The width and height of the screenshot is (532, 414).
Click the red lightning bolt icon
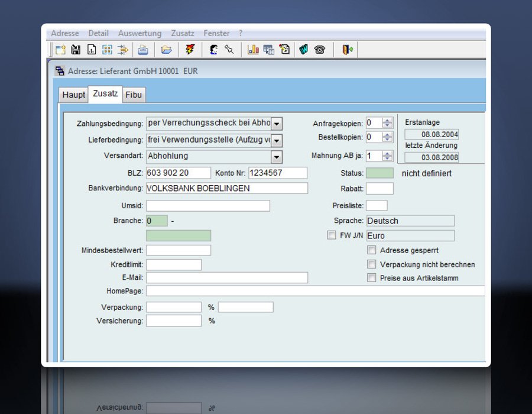point(190,50)
